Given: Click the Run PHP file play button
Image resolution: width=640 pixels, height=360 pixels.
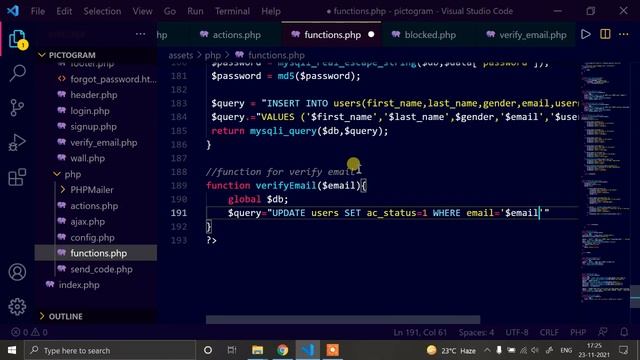Looking at the screenshot, I should 586,34.
